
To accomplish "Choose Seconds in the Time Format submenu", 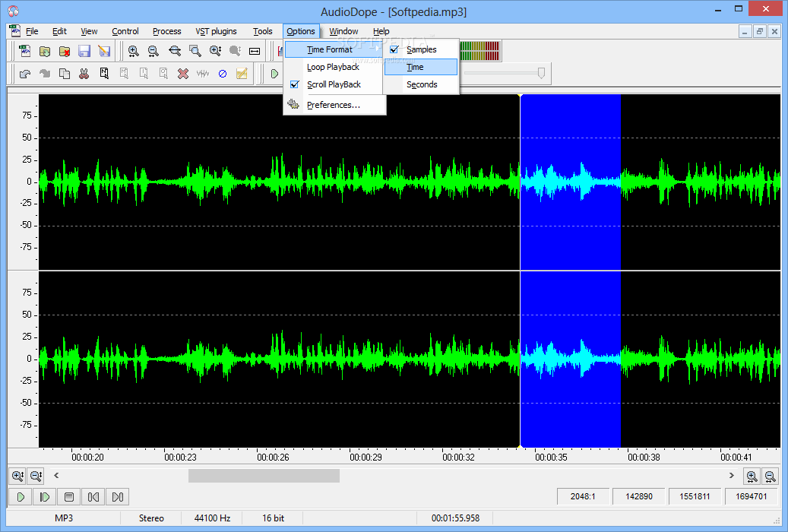I will [x=421, y=84].
